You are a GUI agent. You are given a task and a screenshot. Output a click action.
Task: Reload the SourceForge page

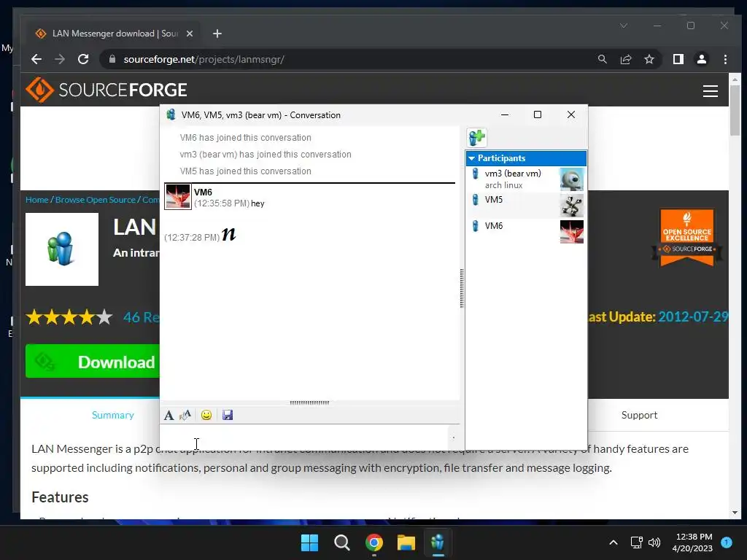pyautogui.click(x=83, y=59)
